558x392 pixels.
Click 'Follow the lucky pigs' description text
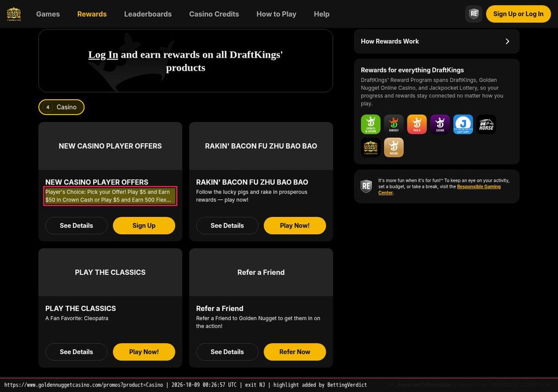[252, 196]
